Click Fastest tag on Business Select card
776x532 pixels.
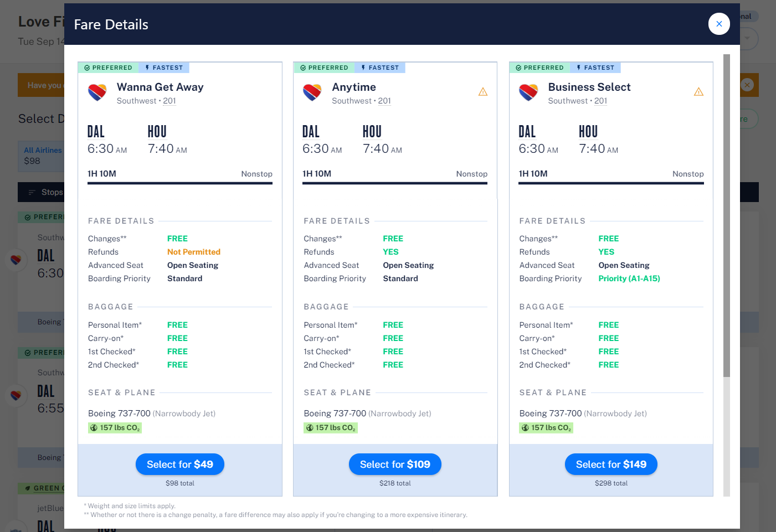(595, 68)
